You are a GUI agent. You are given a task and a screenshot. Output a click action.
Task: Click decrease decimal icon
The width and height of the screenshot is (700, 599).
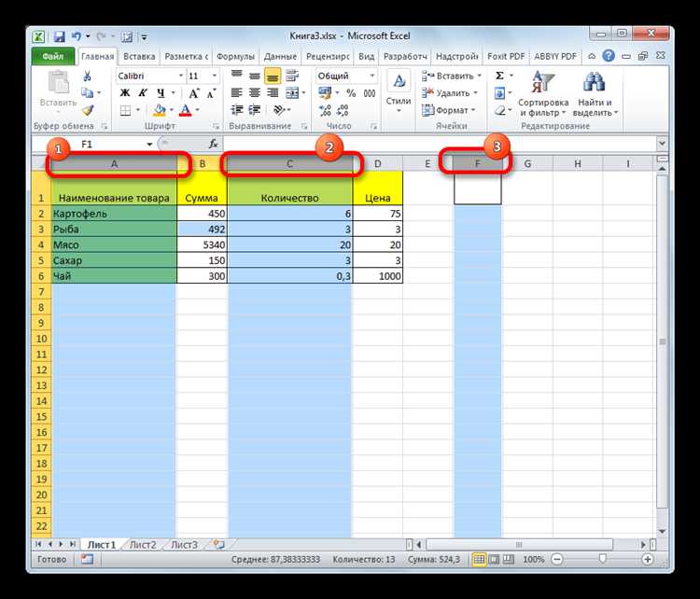pos(343,110)
